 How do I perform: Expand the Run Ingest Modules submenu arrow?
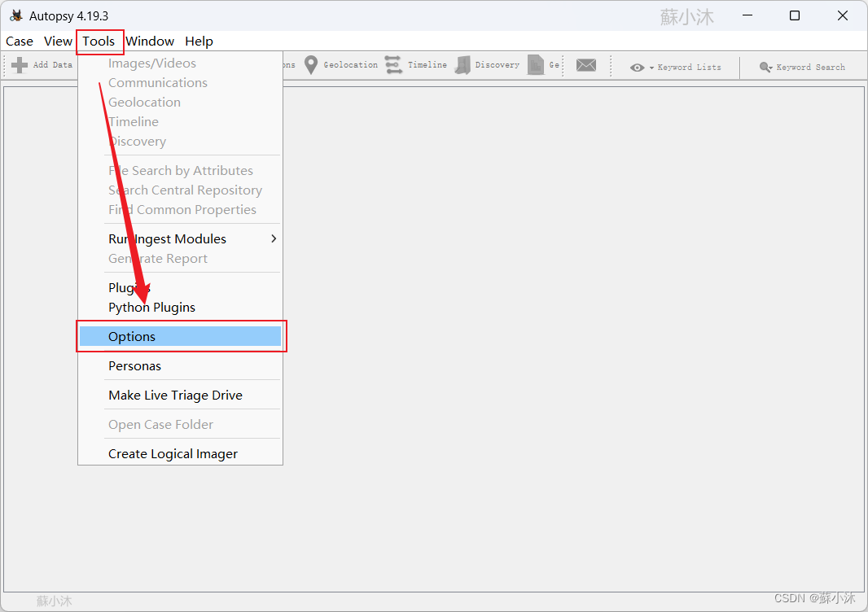point(274,238)
